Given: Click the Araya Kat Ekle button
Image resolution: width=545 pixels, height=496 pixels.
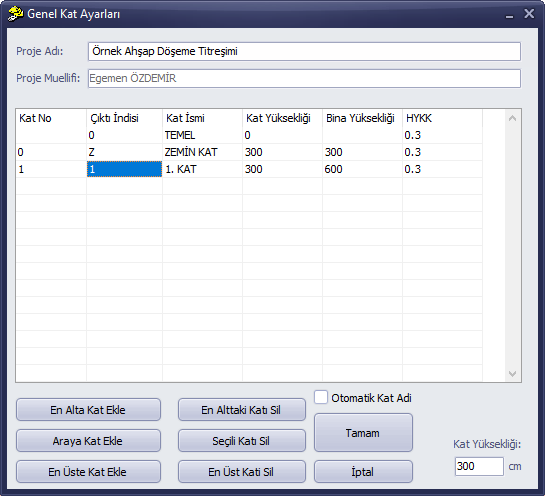Looking at the screenshot, I should pyautogui.click(x=88, y=441).
